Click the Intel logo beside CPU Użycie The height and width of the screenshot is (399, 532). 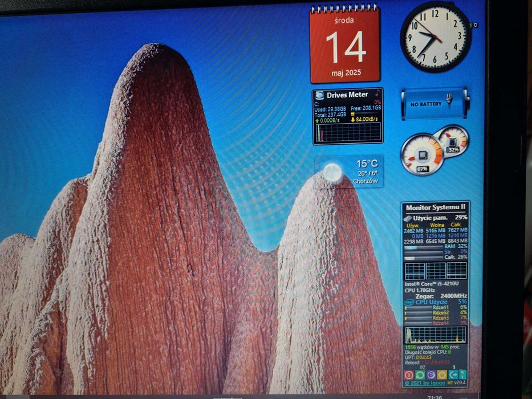point(409,302)
